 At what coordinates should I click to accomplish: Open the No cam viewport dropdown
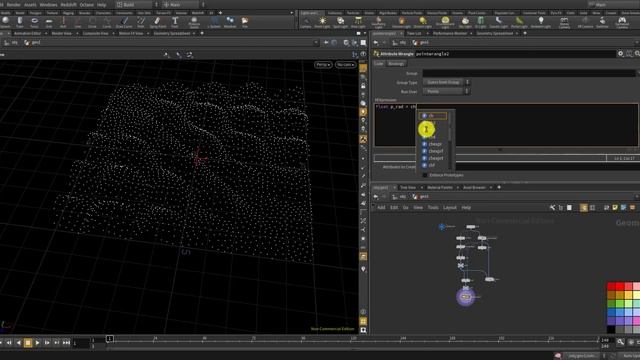345,65
